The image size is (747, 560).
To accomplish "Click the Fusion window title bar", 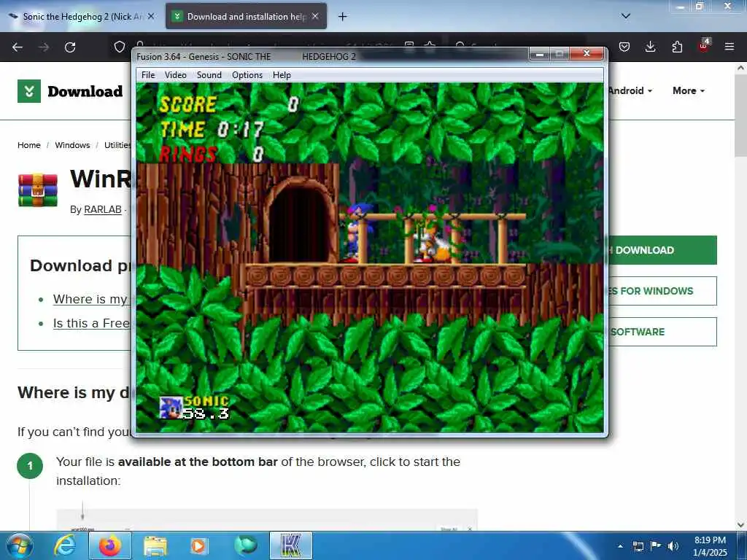I will 331,57.
